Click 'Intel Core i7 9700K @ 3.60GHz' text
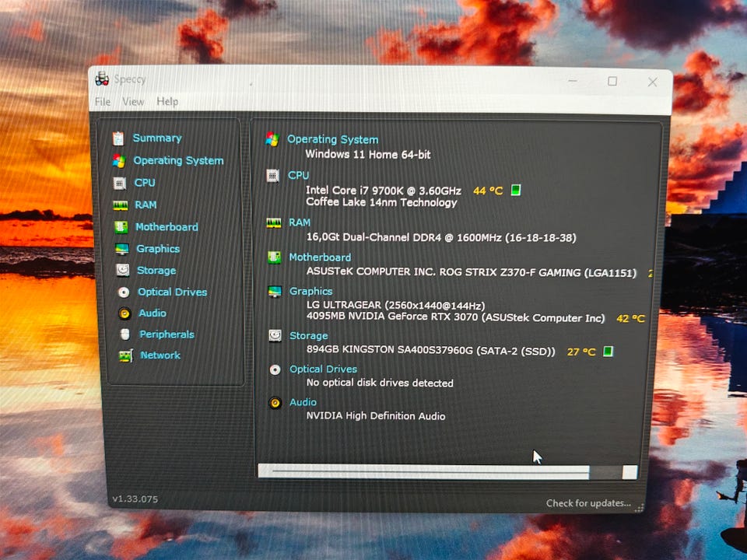The width and height of the screenshot is (747, 560). (x=383, y=191)
